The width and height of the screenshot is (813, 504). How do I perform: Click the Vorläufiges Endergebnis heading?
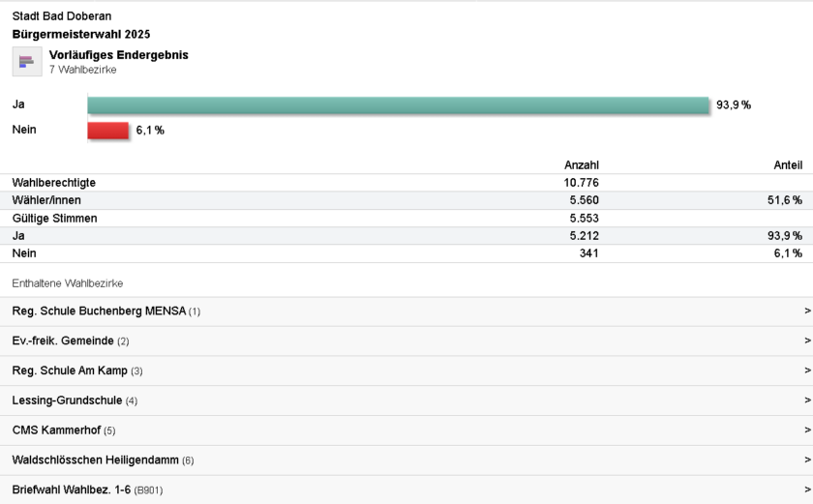(x=118, y=55)
